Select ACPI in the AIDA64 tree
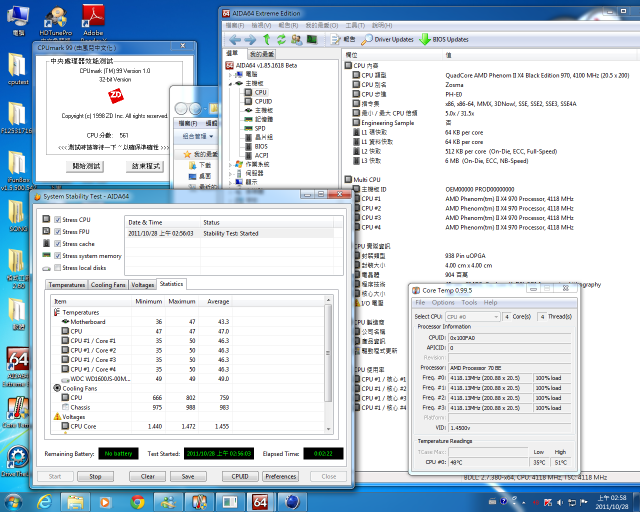The height and width of the screenshot is (512, 640). point(262,155)
